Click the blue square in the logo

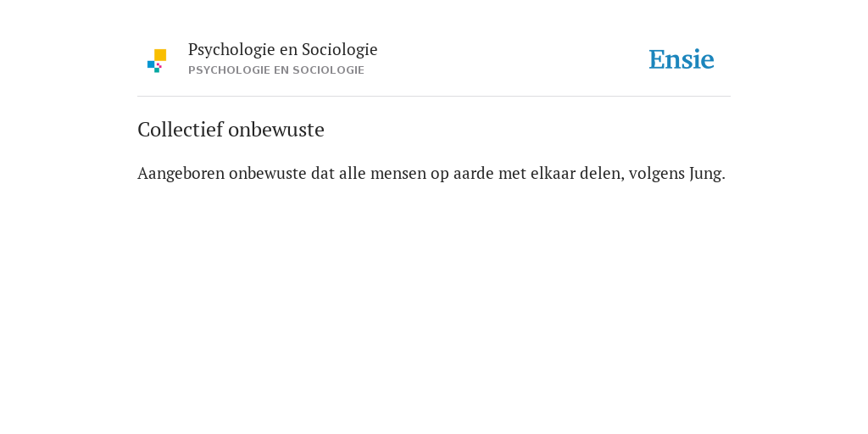[151, 64]
